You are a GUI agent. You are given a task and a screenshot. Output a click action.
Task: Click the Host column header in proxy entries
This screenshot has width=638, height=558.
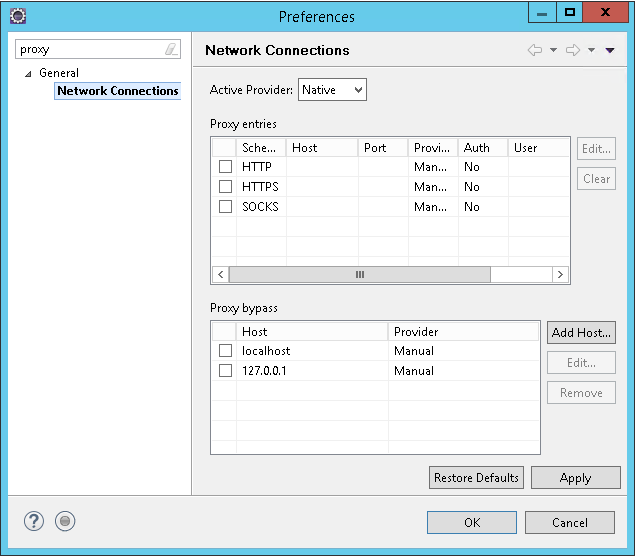[x=322, y=148]
